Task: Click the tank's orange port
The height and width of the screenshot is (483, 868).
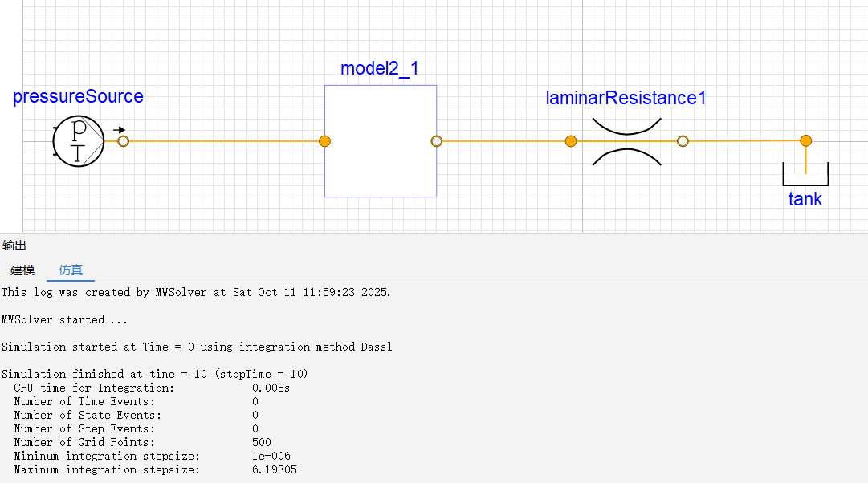Action: point(806,140)
